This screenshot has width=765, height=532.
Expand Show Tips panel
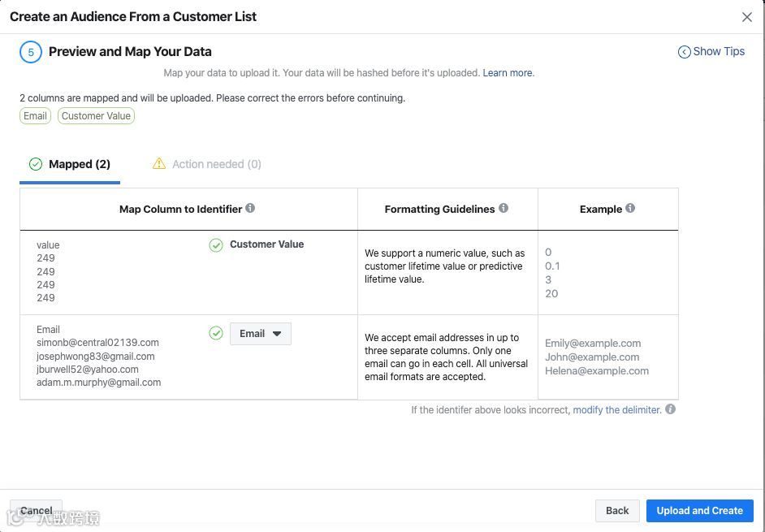click(x=711, y=51)
